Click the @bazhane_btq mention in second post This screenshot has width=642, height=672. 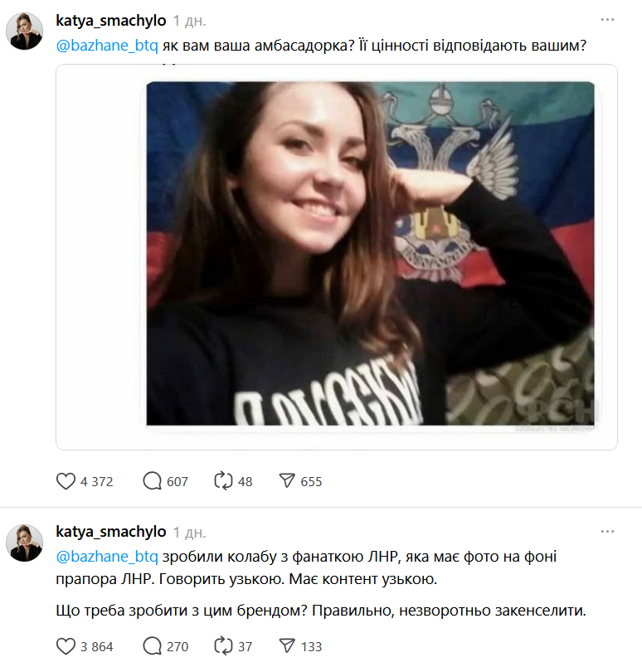tap(100, 555)
